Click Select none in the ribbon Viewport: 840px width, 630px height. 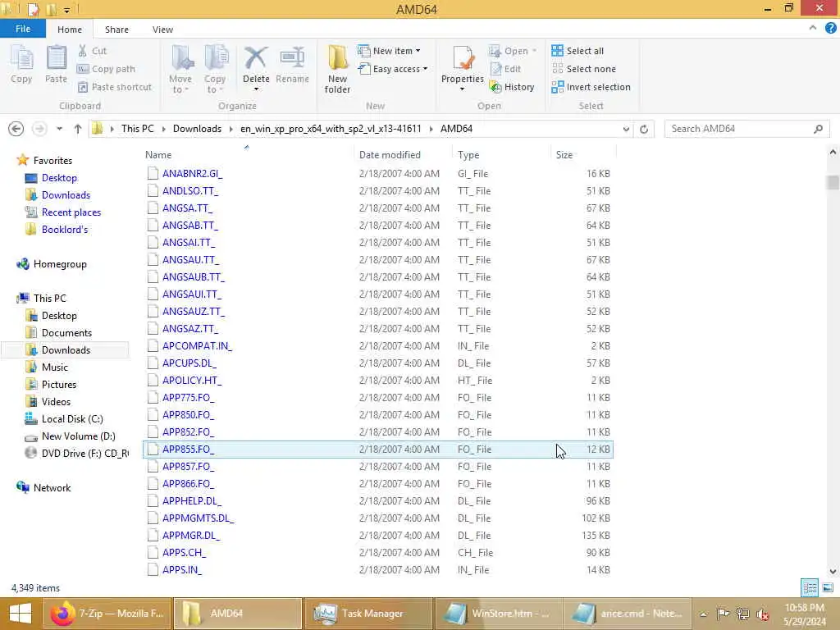coord(584,69)
